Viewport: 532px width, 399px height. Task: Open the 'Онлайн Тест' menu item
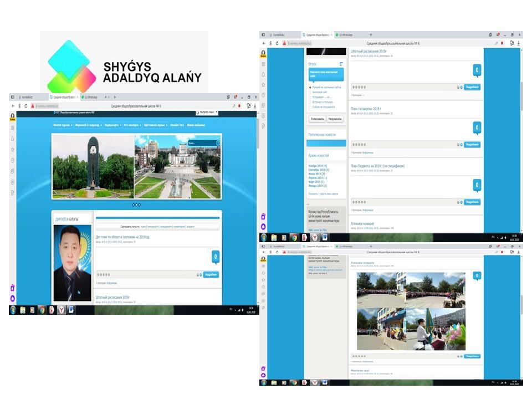[177, 125]
